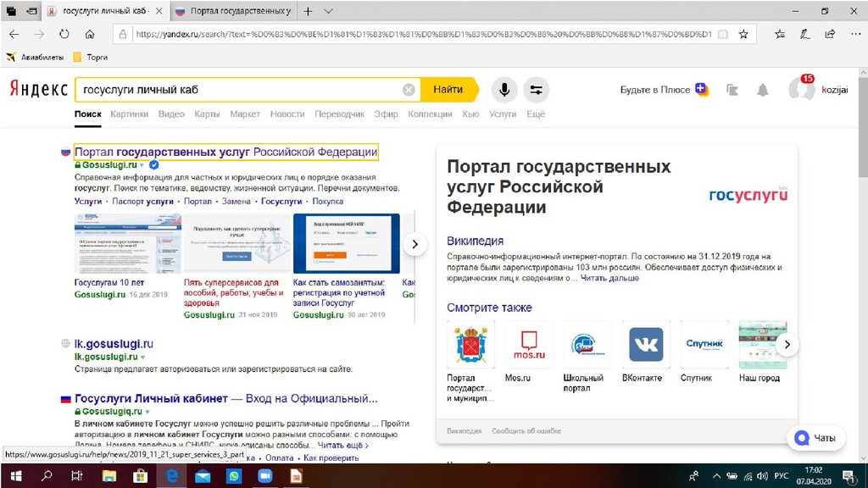Open reading view icon in address bar
This screenshot has width=868, height=488.
[723, 34]
